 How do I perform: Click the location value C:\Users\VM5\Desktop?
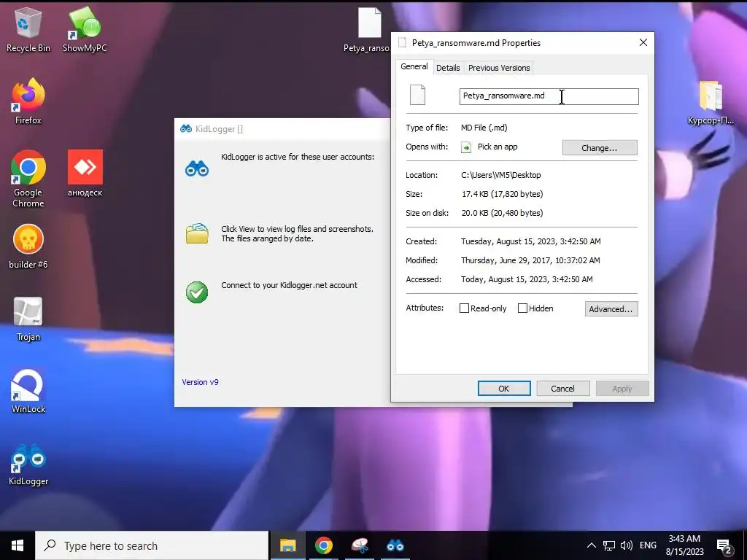(x=500, y=175)
